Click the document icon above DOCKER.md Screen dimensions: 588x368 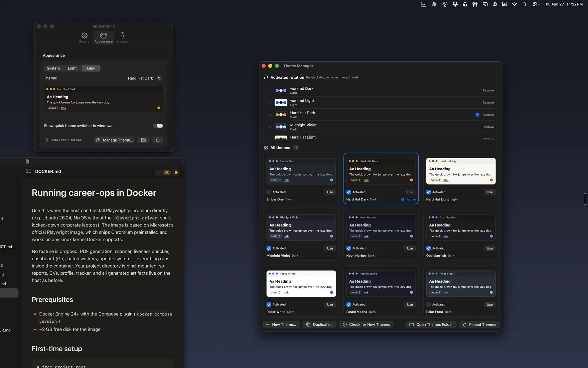click(27, 161)
